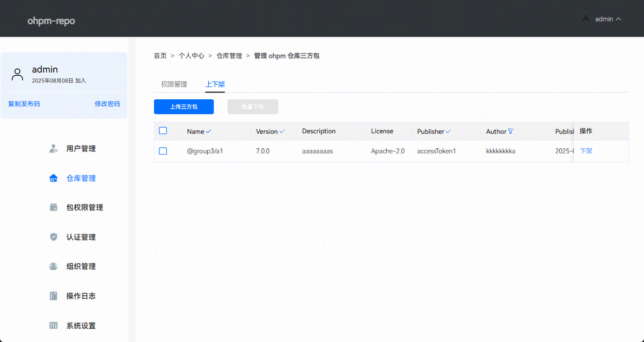Select the 上下架 tab

coord(215,84)
